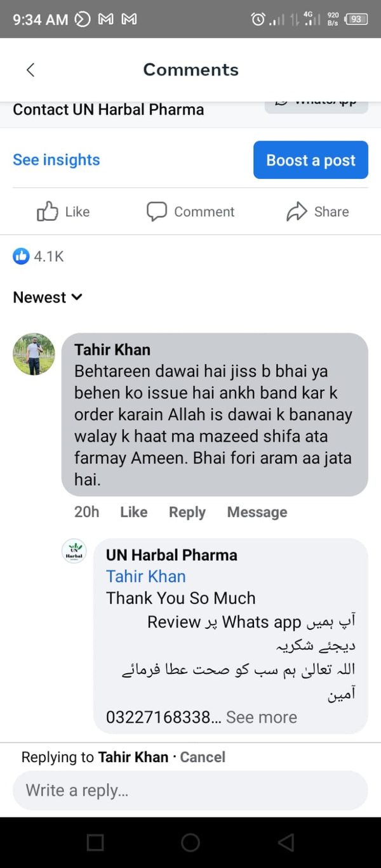This screenshot has height=868, width=381.
Task: Open See insights link
Action: 57,160
